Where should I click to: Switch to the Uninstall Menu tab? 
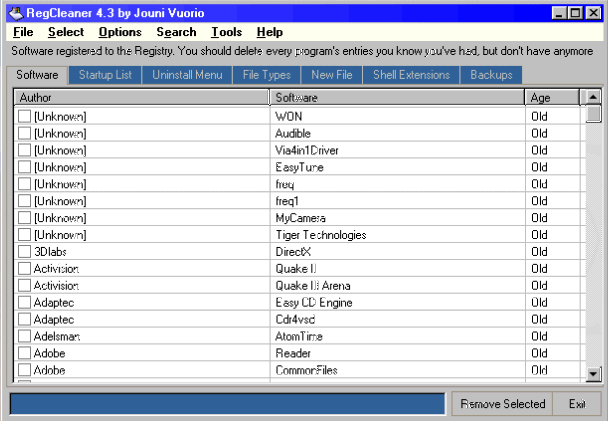(187, 75)
